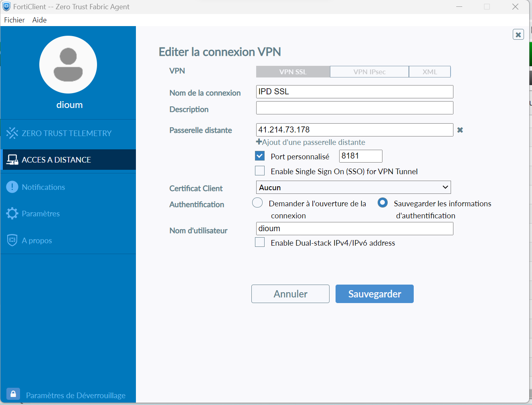Click the Acces a Distance computer icon
Screen dimensions: 532x405
(12, 160)
